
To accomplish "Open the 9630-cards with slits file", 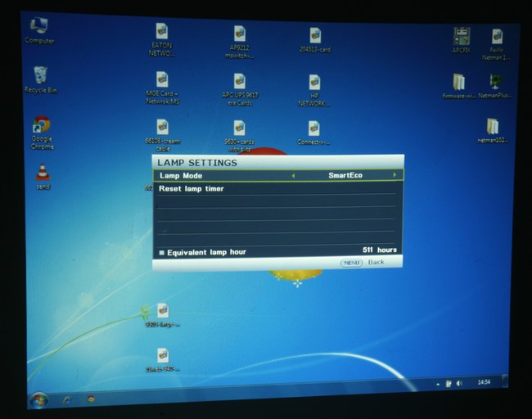I will (239, 136).
